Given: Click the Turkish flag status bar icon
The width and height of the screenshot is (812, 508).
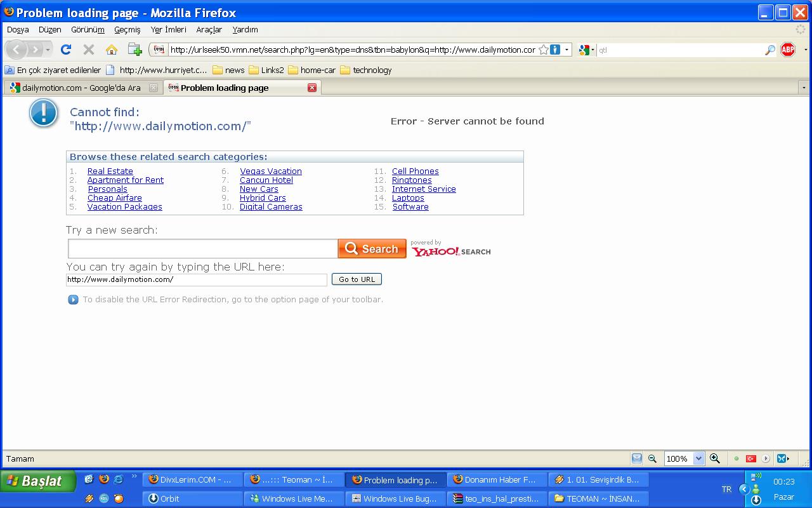Looking at the screenshot, I should pyautogui.click(x=751, y=458).
